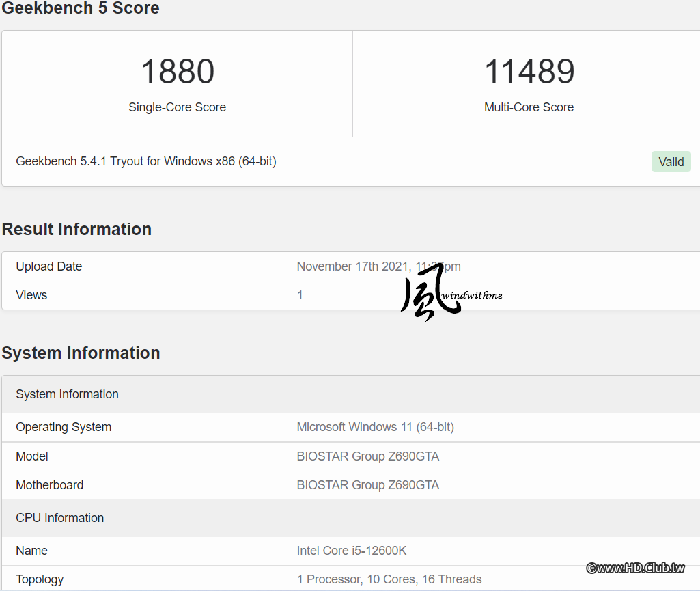This screenshot has height=591, width=700.
Task: Click the Motherboard row label
Action: coord(50,485)
